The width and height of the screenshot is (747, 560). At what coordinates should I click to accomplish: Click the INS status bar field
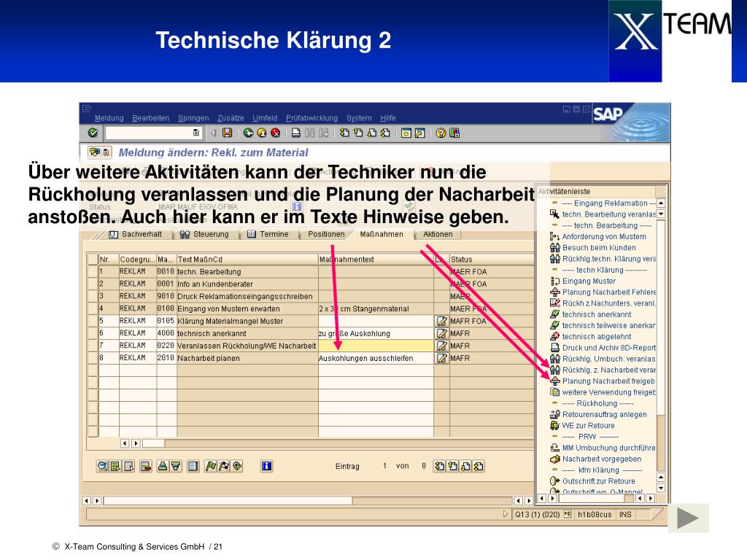[x=626, y=514]
